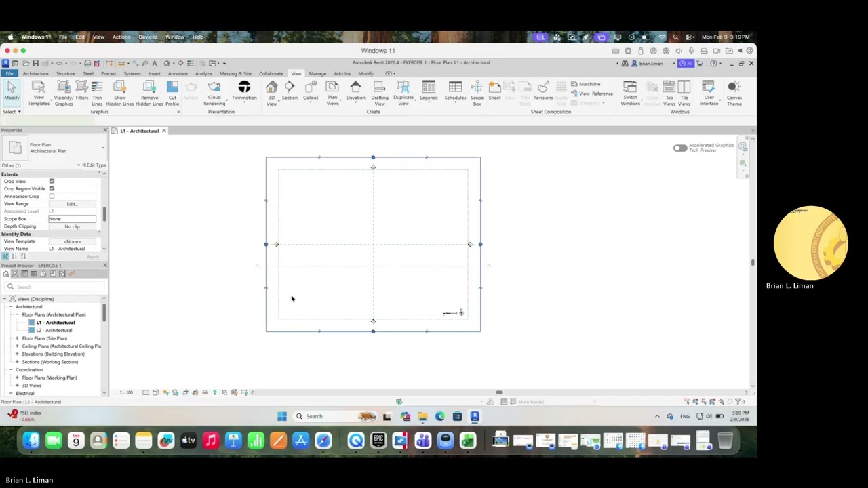Select the Callout tool
Viewport: 868px width, 488px height.
311,91
